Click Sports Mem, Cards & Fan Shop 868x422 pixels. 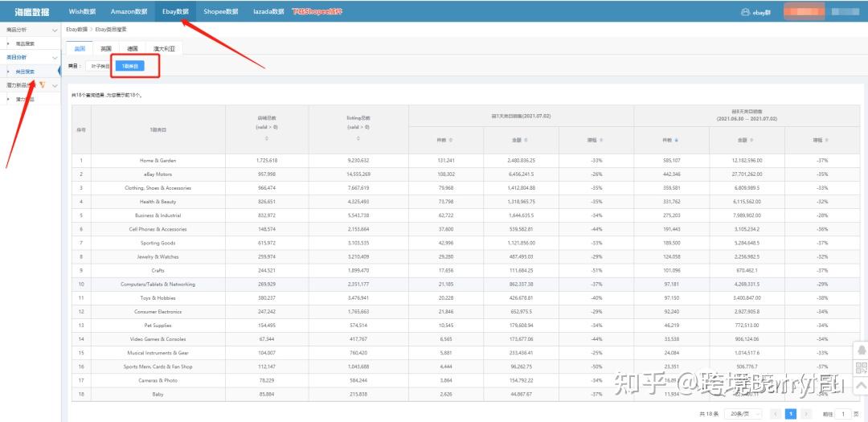158,367
